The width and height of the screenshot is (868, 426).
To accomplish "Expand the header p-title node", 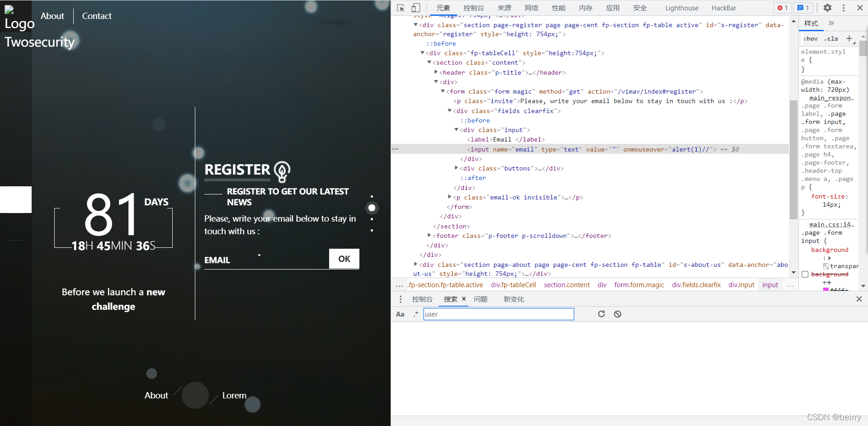I will [436, 72].
